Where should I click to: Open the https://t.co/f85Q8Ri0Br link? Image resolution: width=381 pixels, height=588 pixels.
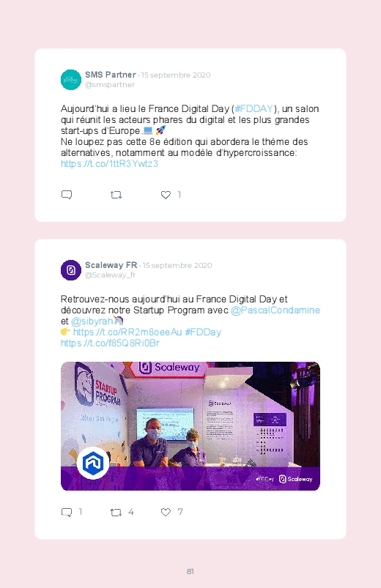[110, 343]
